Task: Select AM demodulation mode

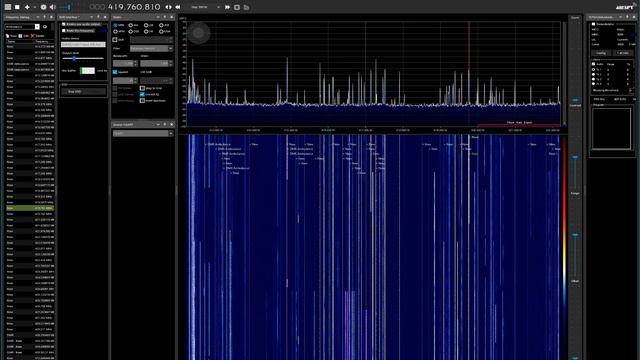Action: pos(131,25)
